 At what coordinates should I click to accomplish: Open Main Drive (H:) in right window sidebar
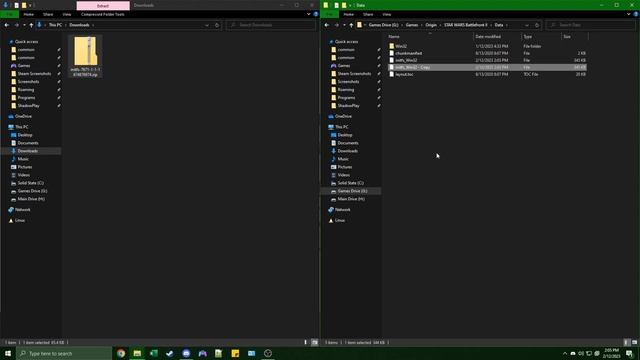pos(351,199)
